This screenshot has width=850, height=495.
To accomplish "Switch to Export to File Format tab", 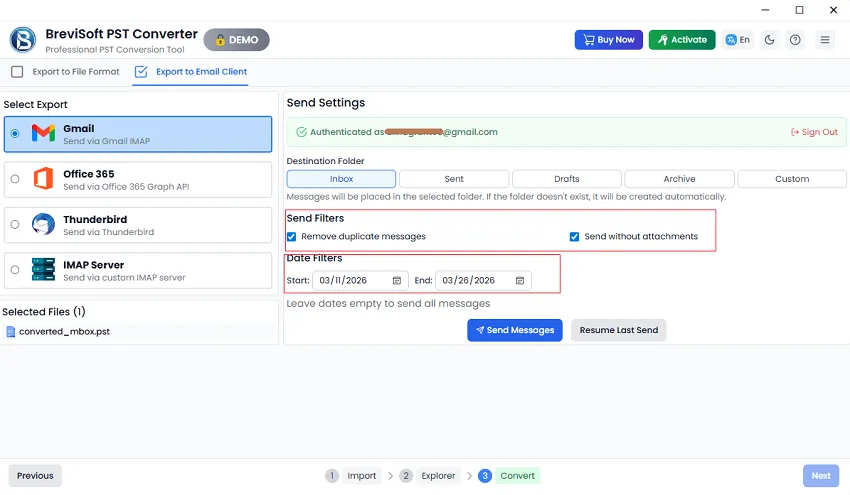I will pyautogui.click(x=66, y=72).
